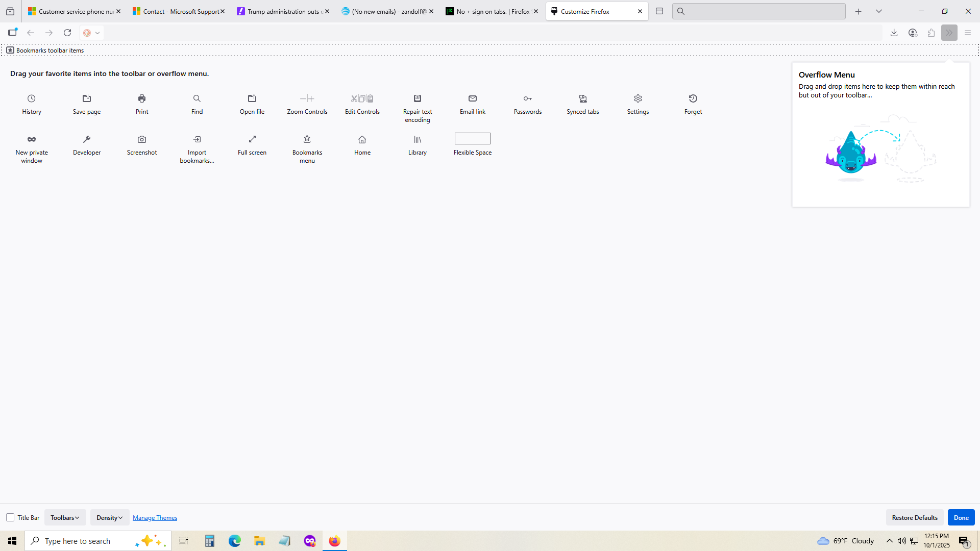
Task: Select the Screenshot camera icon
Action: click(x=142, y=139)
